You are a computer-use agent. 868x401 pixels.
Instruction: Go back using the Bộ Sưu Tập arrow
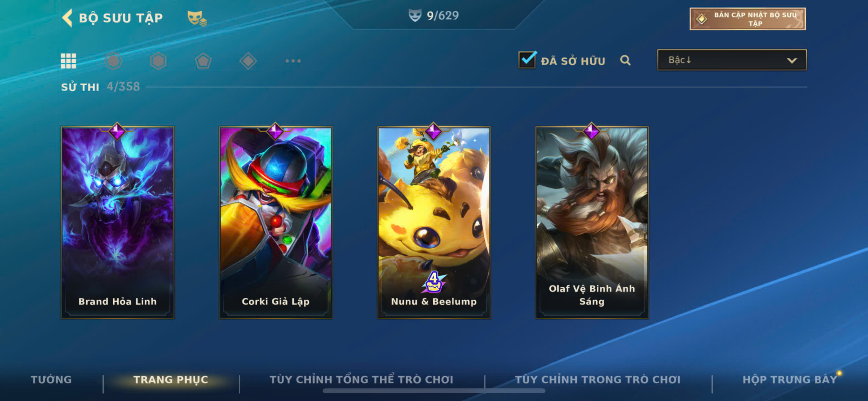pyautogui.click(x=67, y=17)
